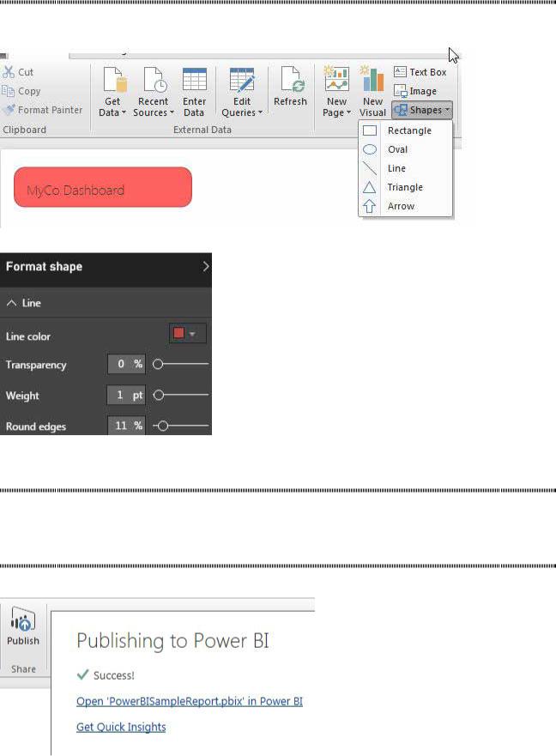Open the New Page dropdown arrow
The width and height of the screenshot is (556, 756).
348,112
